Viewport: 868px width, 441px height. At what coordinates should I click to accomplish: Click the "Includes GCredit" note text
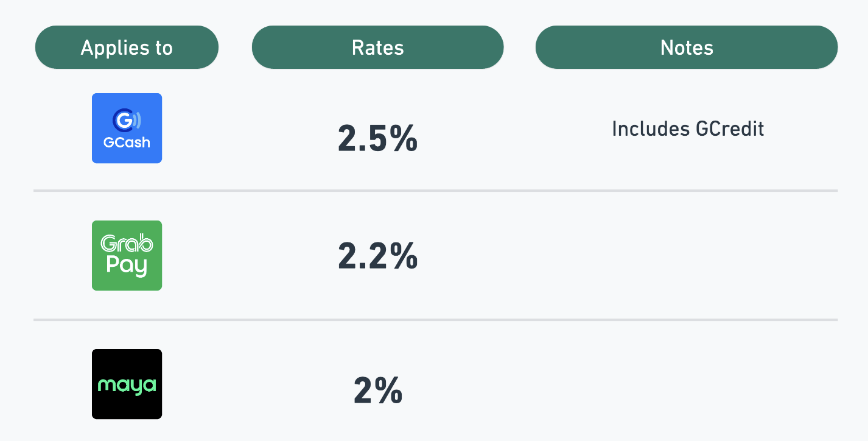688,129
